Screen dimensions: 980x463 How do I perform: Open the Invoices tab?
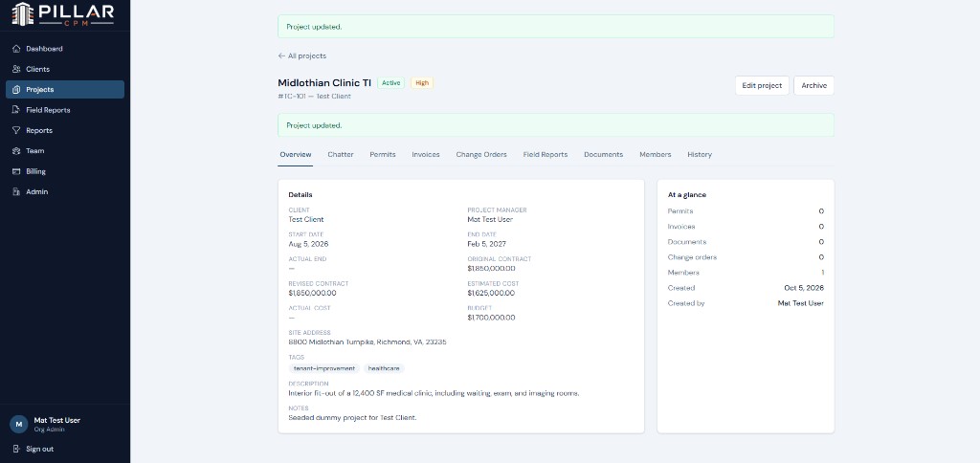[x=426, y=154]
